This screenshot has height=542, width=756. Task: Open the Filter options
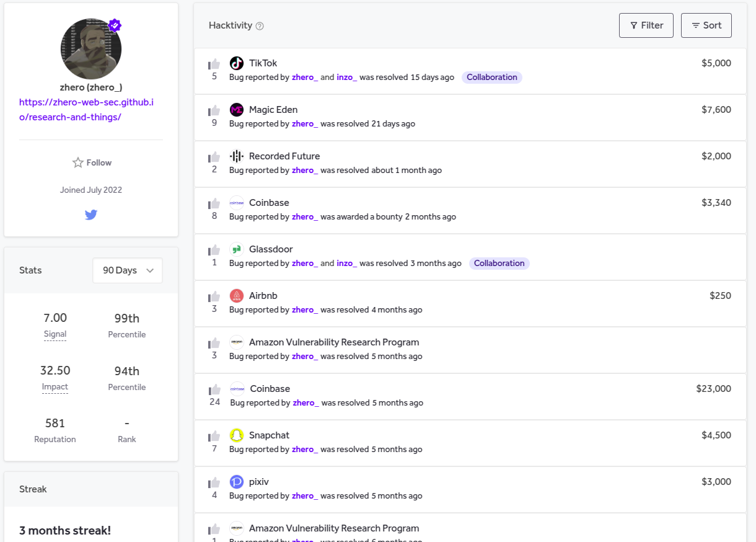(646, 25)
